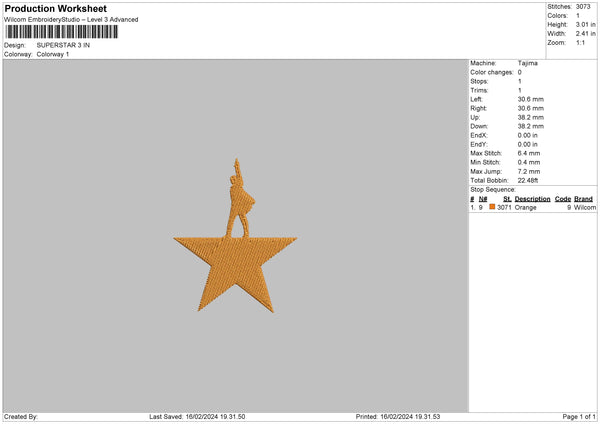
Task: Click the Zoom value 1:1
Action: coord(580,42)
